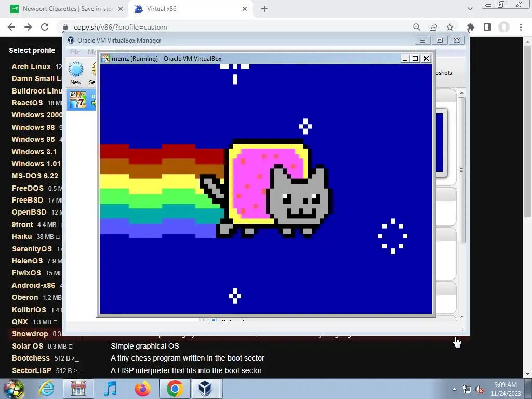The image size is (532, 399).
Task: Select the ReactOS profile
Action: 27,103
